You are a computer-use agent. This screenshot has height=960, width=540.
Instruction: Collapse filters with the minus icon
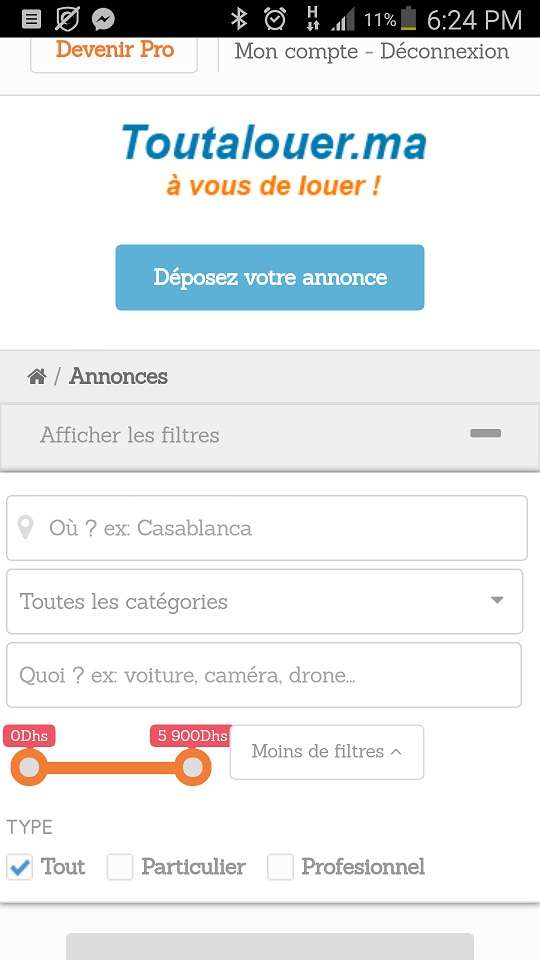tap(486, 433)
